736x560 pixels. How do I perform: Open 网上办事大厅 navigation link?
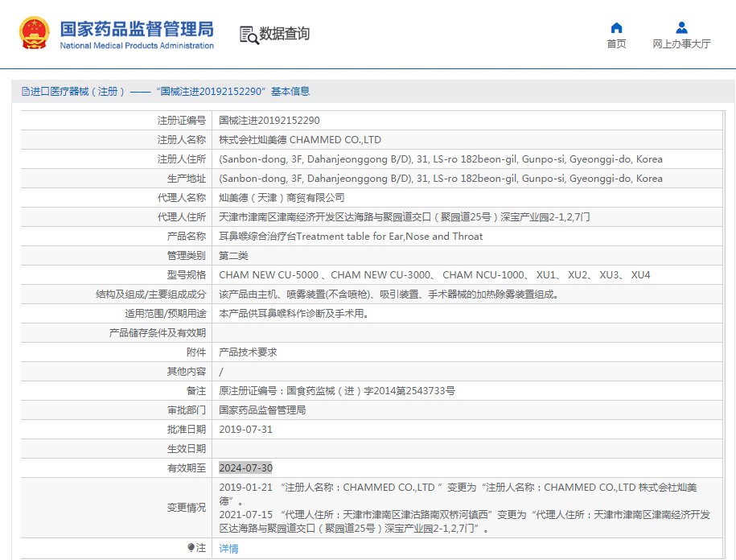(x=681, y=43)
